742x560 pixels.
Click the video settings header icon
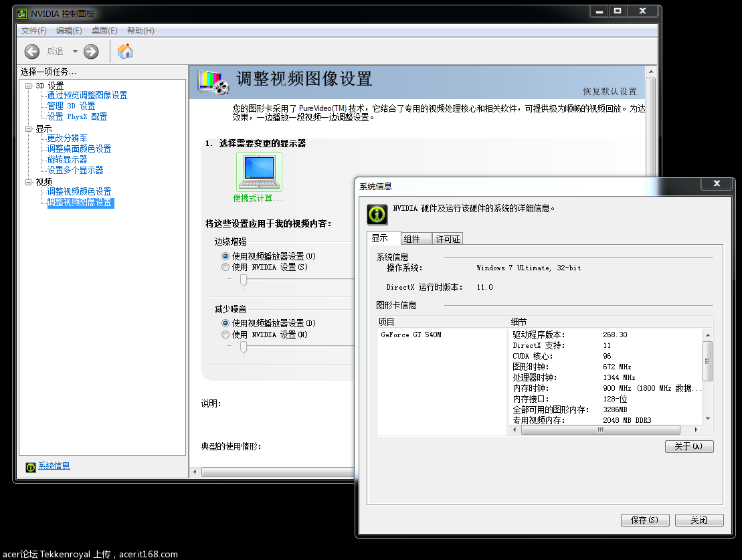tap(213, 82)
